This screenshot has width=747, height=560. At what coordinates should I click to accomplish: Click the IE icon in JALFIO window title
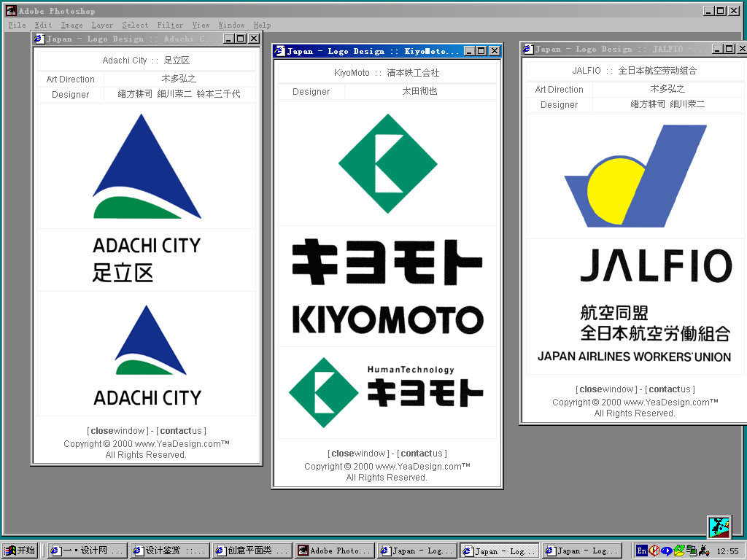528,49
